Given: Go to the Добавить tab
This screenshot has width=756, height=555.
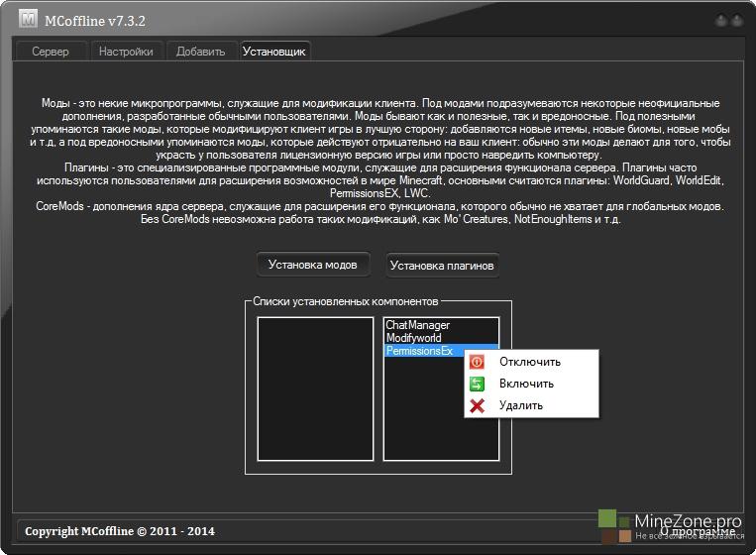Looking at the screenshot, I should coord(200,52).
